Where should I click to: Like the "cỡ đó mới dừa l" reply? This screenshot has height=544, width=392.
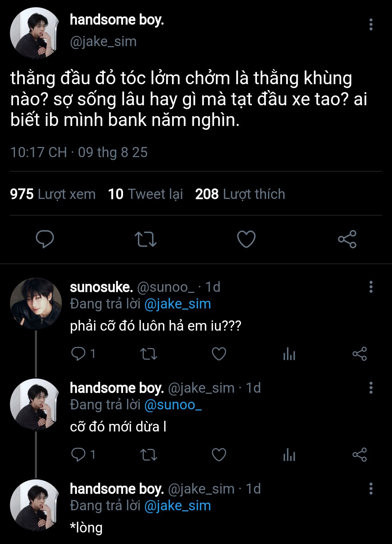(219, 454)
